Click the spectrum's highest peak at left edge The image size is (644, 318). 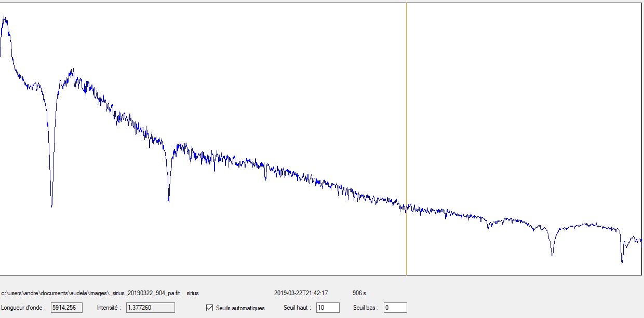coord(5,18)
